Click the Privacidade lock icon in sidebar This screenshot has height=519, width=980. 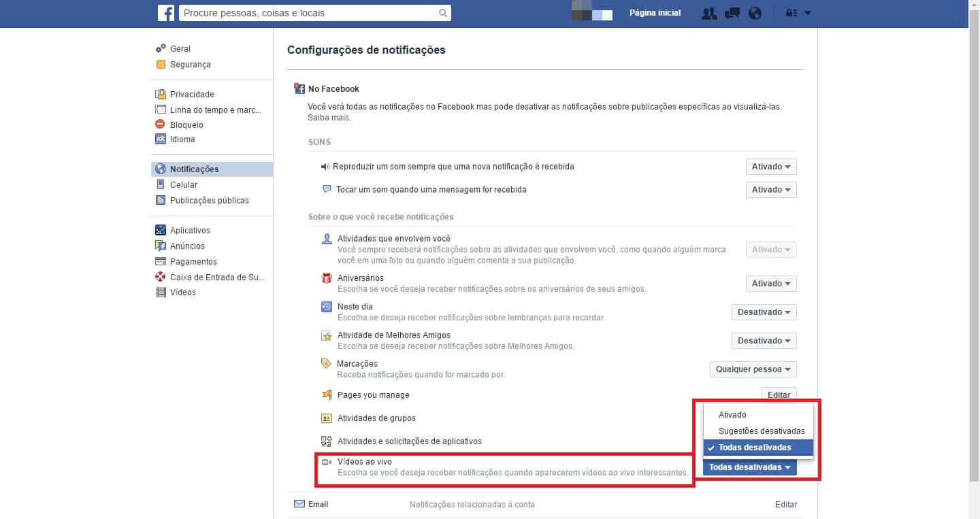click(161, 95)
